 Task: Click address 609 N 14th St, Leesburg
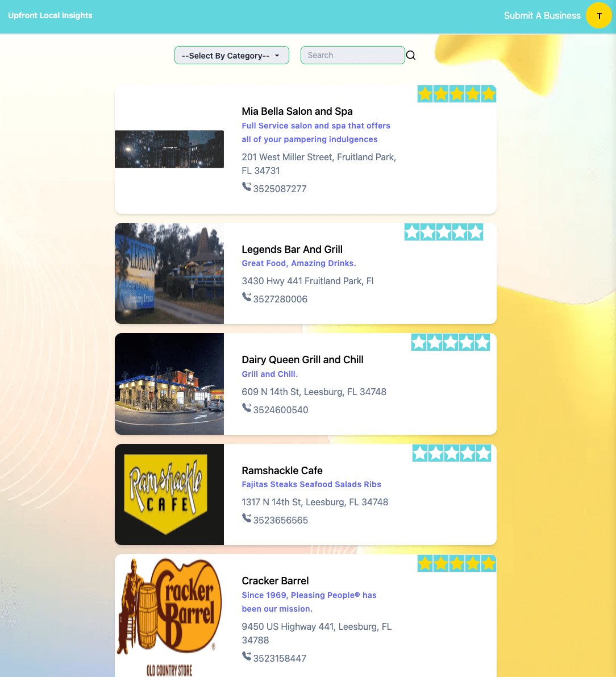pos(314,392)
